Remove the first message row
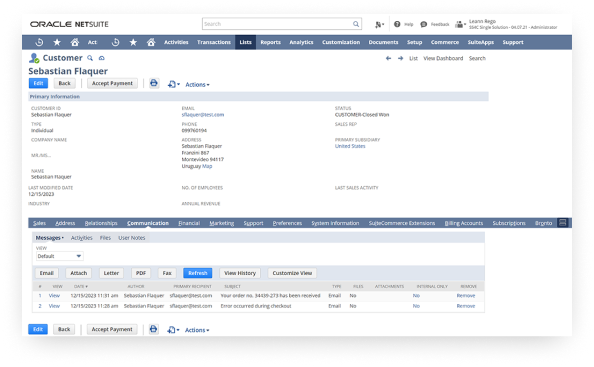 (x=466, y=295)
